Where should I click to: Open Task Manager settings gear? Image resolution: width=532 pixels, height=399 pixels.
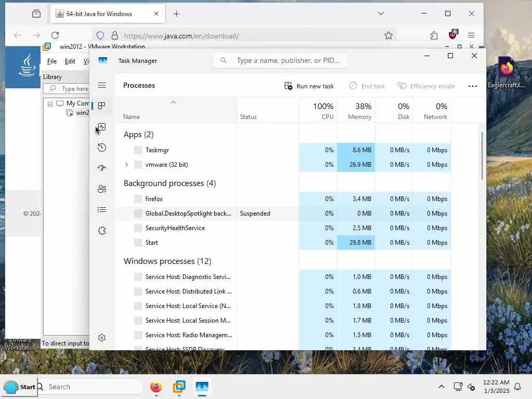pos(102,338)
